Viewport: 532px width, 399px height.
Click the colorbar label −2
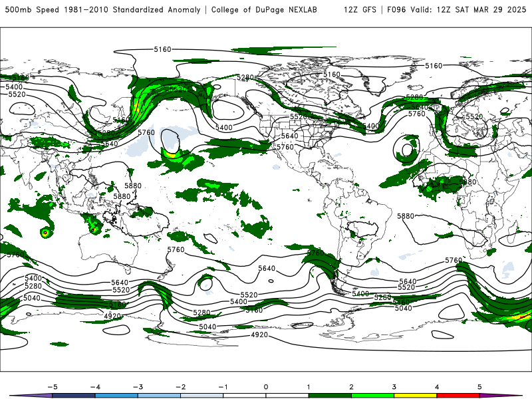point(180,387)
